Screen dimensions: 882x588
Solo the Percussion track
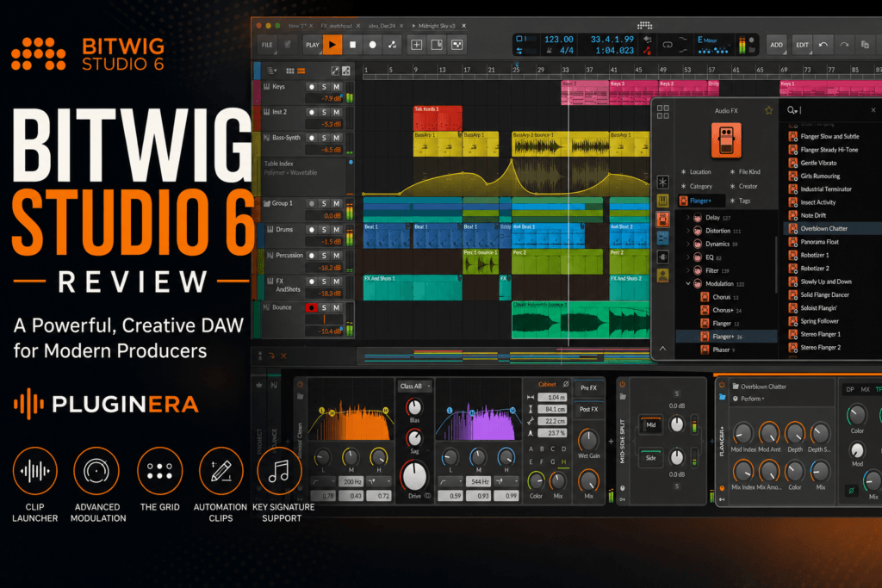point(324,255)
